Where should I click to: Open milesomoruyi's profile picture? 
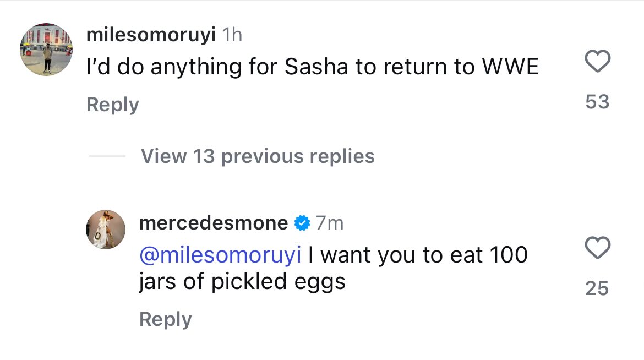pos(47,50)
